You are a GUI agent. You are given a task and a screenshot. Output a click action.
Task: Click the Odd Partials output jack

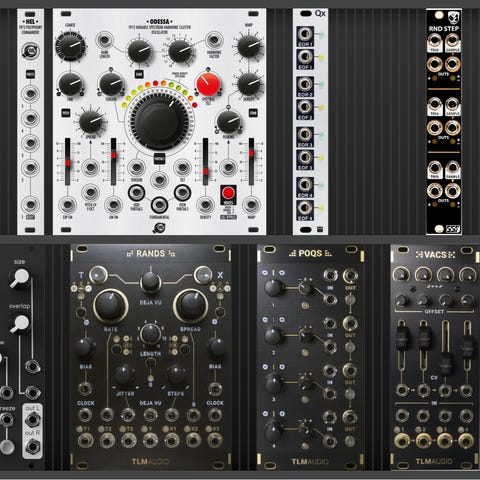click(136, 193)
